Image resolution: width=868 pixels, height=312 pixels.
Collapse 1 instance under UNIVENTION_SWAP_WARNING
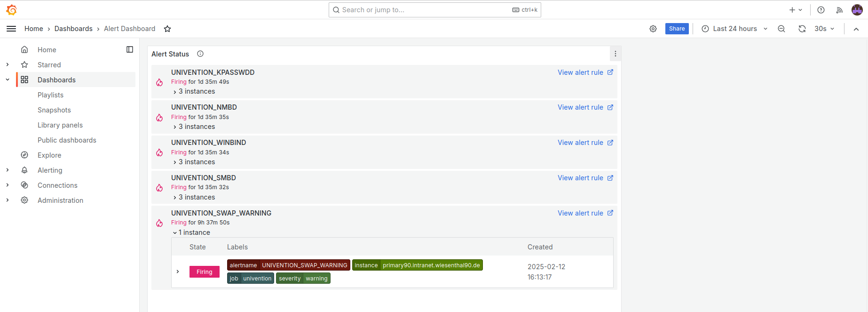[x=191, y=232]
